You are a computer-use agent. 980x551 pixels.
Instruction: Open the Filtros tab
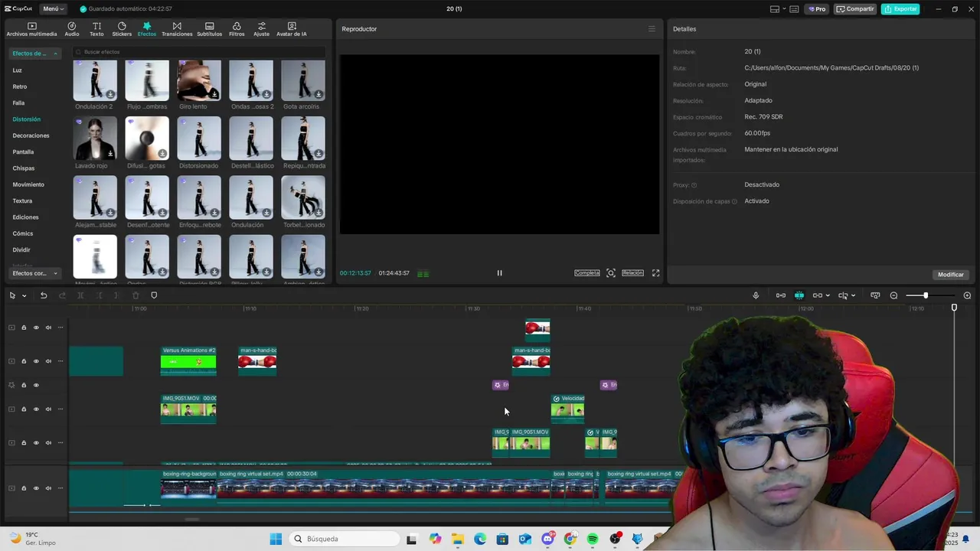[237, 29]
